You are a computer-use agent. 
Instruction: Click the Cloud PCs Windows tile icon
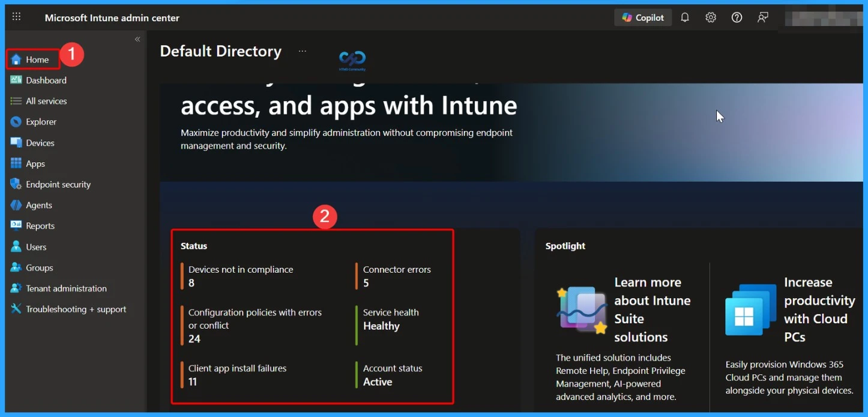pos(751,310)
